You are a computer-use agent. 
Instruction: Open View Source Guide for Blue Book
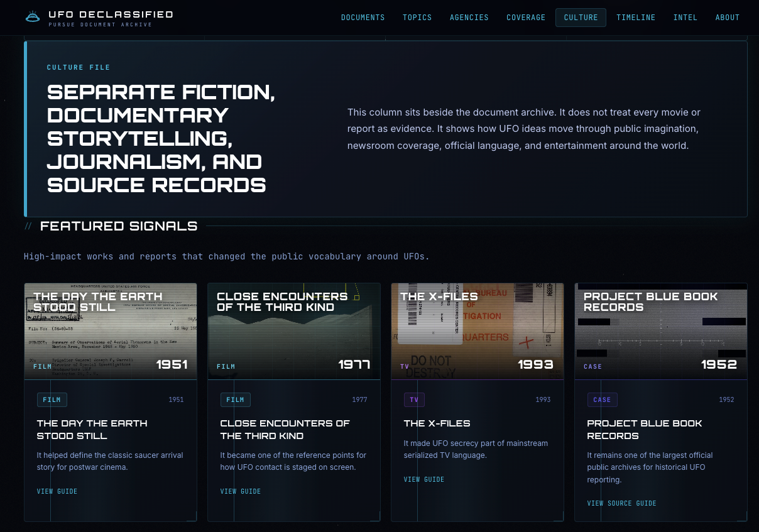click(x=622, y=503)
